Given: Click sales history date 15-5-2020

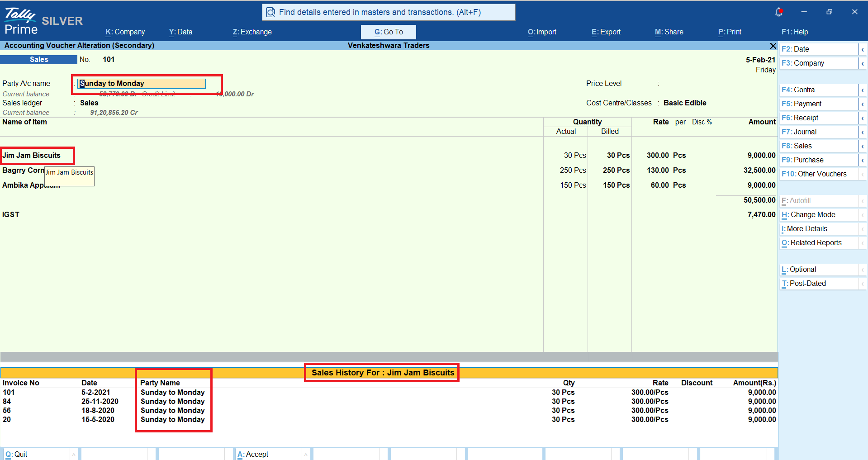Looking at the screenshot, I should tap(98, 420).
